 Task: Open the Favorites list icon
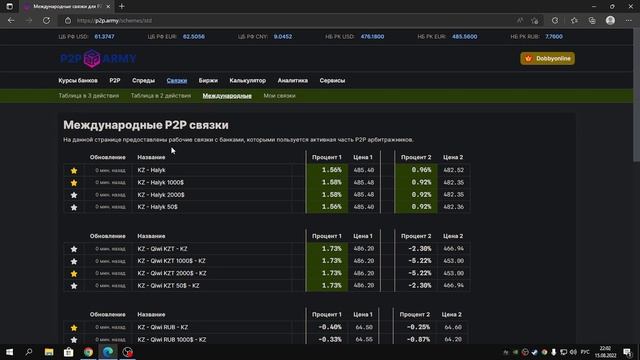pyautogui.click(x=574, y=20)
